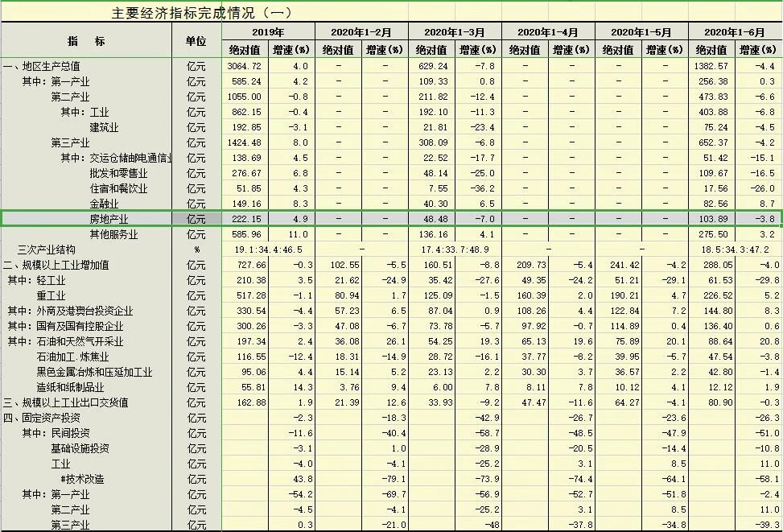Select the 2020年1-2月 column group header

(361, 32)
